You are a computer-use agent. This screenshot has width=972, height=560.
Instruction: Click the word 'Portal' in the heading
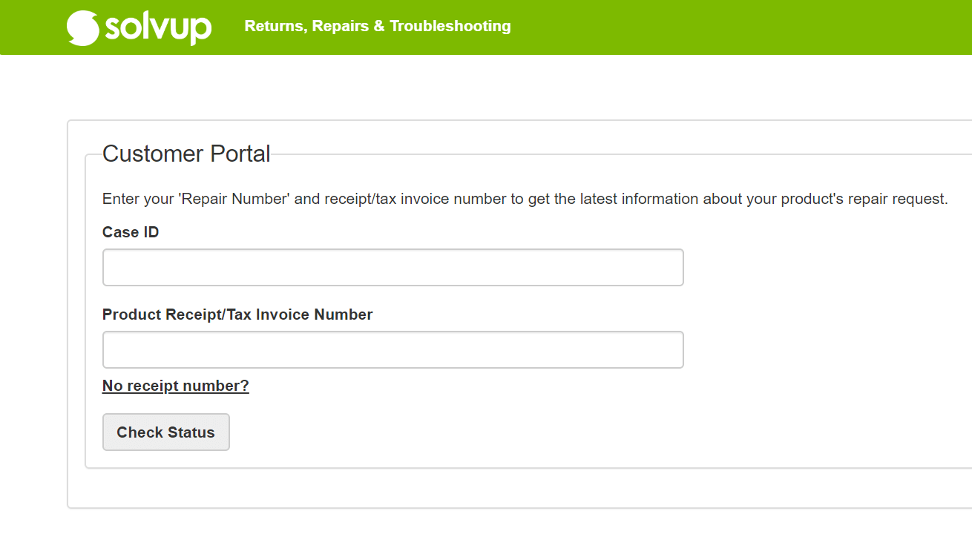(240, 154)
